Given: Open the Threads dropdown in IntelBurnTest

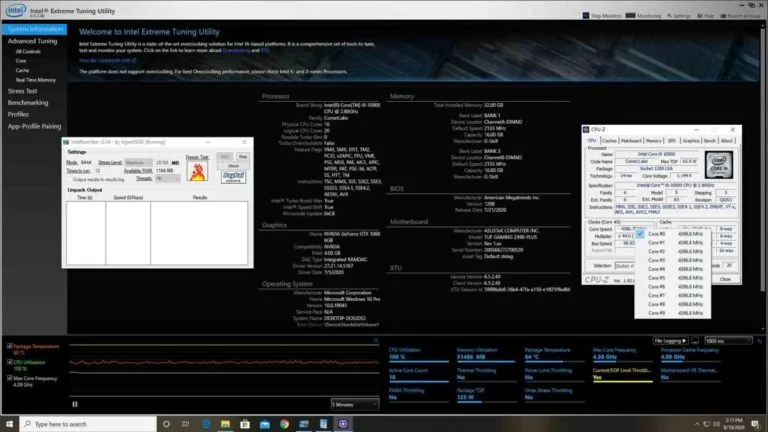Looking at the screenshot, I should pos(167,179).
